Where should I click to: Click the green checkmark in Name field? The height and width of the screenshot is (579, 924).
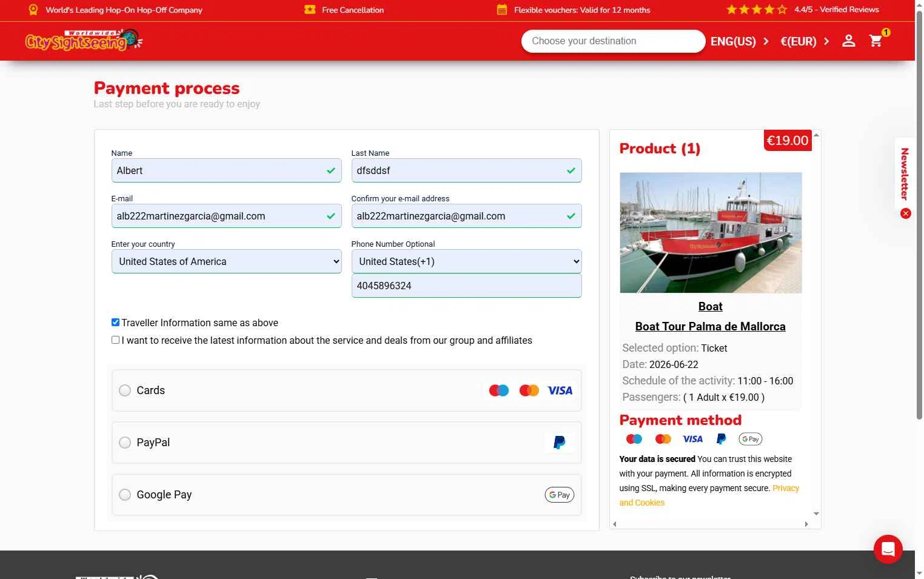click(x=331, y=170)
